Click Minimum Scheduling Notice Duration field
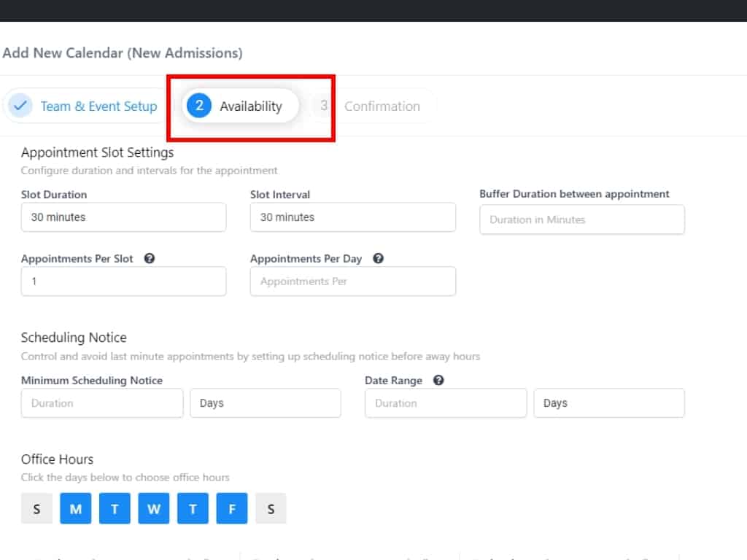The image size is (747, 560). pyautogui.click(x=102, y=403)
